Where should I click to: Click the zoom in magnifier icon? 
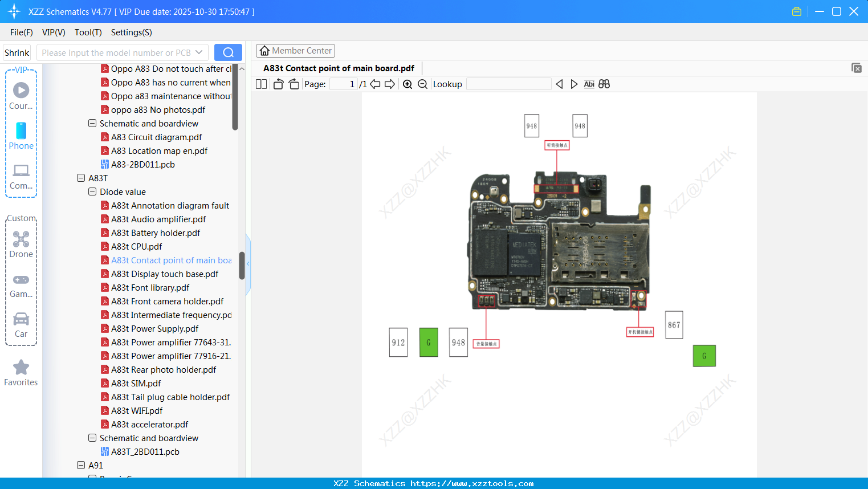[x=407, y=84]
